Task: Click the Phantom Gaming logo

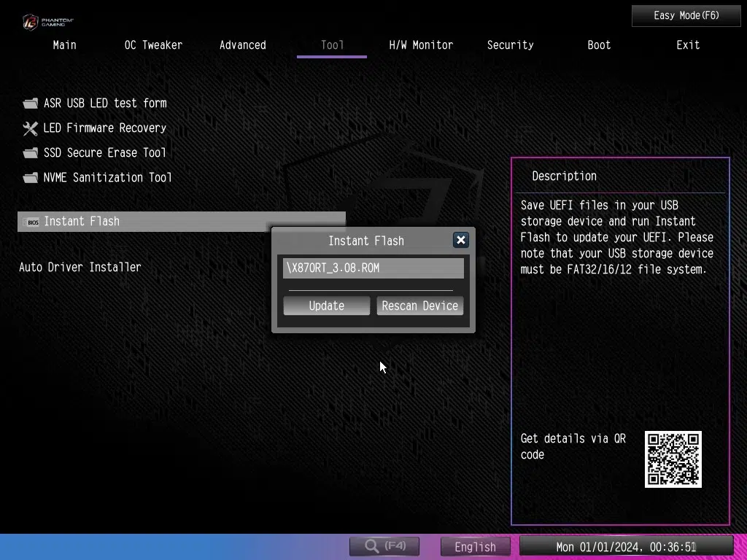Action: coord(47,21)
